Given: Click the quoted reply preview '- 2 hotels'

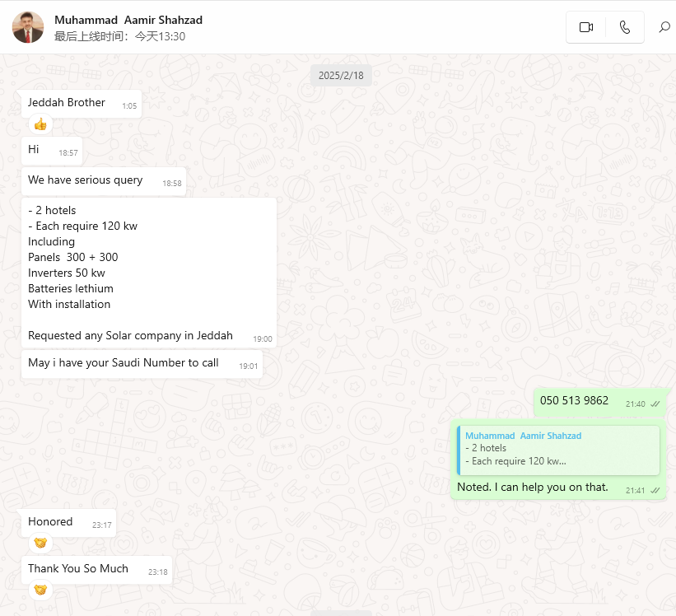Looking at the screenshot, I should (558, 450).
